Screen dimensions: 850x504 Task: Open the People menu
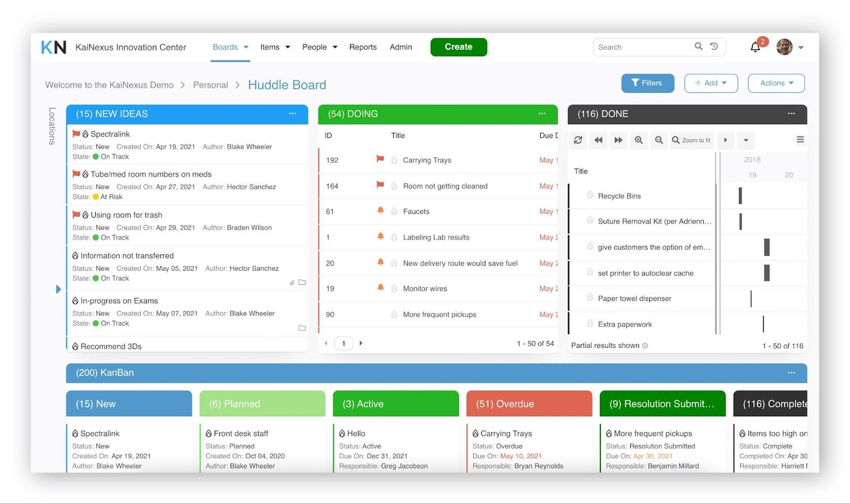point(320,47)
